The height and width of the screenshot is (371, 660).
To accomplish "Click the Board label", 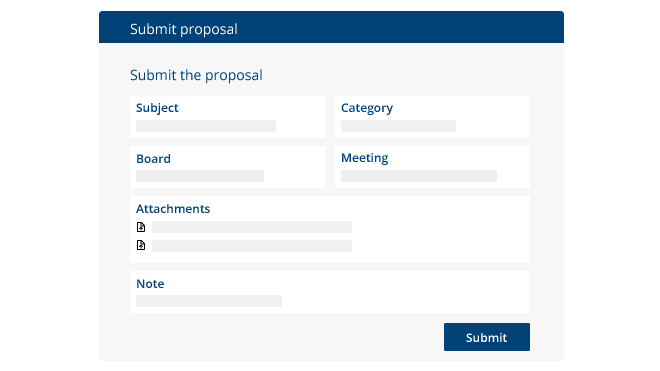I will pyautogui.click(x=153, y=159).
